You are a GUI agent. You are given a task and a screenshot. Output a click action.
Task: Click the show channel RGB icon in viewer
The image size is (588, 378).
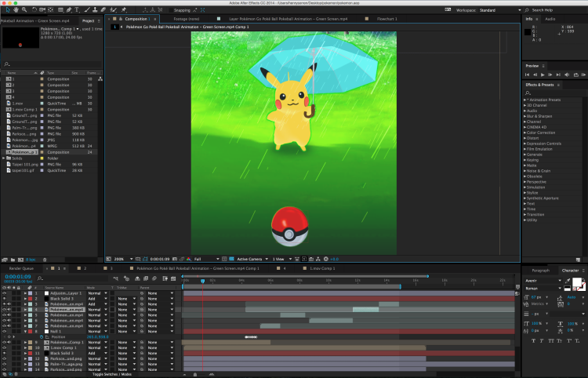click(x=189, y=259)
